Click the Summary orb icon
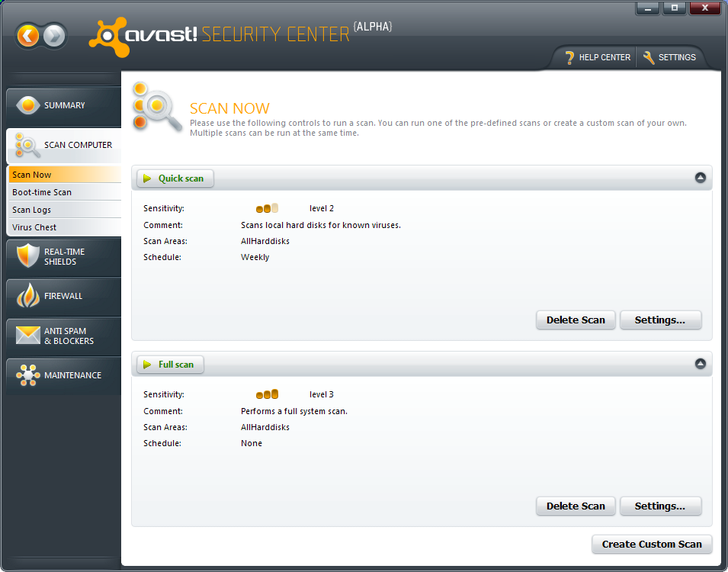The image size is (728, 572). (28, 105)
